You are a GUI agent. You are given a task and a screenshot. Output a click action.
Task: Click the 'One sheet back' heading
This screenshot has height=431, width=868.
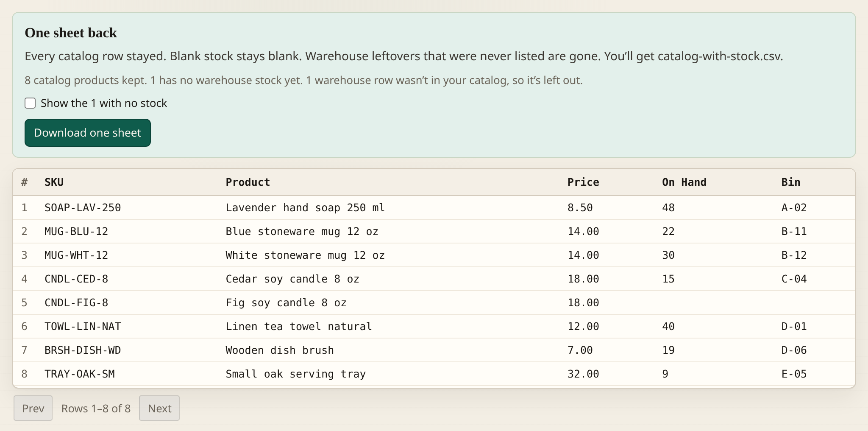pos(71,33)
